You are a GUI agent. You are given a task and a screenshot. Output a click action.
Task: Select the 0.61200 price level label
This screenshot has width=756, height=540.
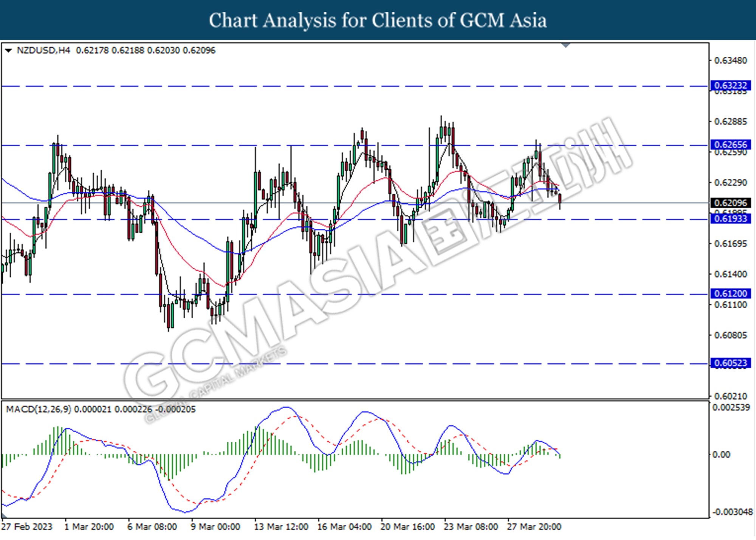coord(730,293)
